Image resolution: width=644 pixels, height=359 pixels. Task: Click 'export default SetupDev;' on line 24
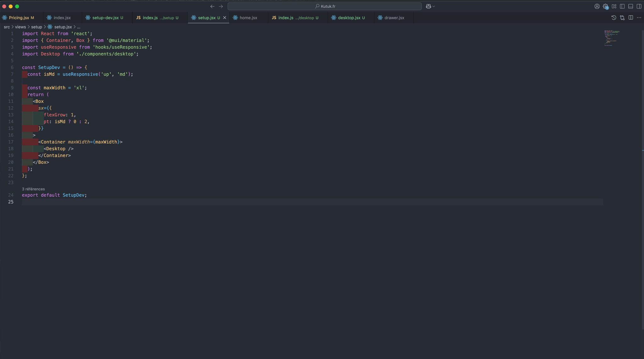(54, 195)
